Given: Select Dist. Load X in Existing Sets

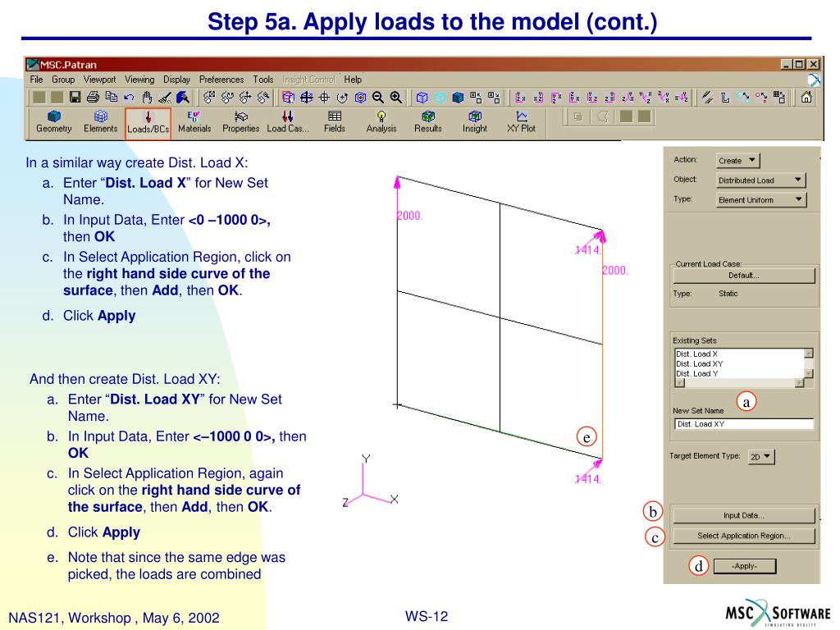Looking at the screenshot, I should pos(739,354).
